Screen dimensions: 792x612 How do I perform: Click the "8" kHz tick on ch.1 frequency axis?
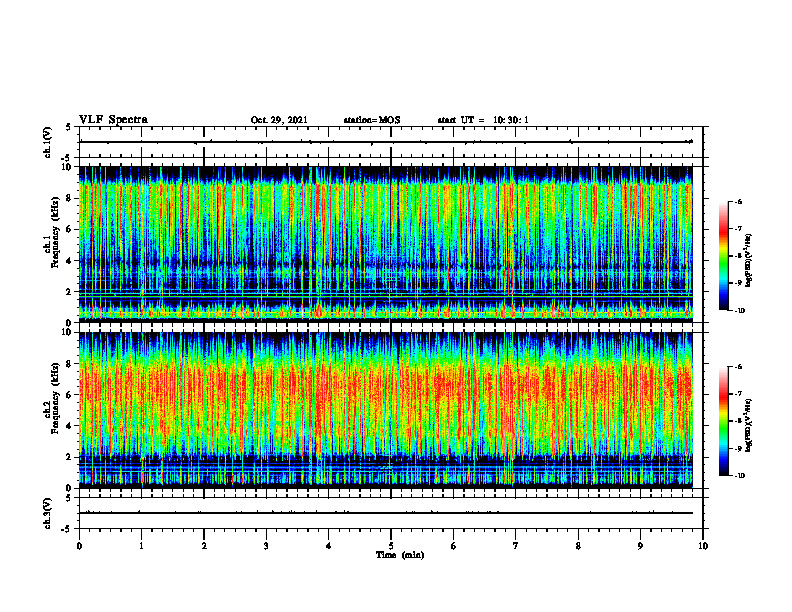tap(70, 198)
